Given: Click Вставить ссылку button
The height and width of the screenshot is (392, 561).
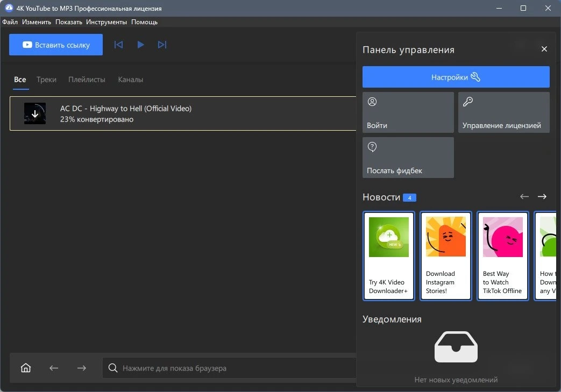Looking at the screenshot, I should [56, 45].
